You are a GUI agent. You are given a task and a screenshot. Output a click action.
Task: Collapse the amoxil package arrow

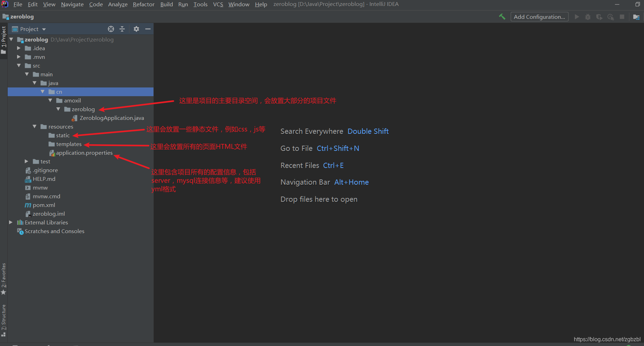pyautogui.click(x=50, y=100)
